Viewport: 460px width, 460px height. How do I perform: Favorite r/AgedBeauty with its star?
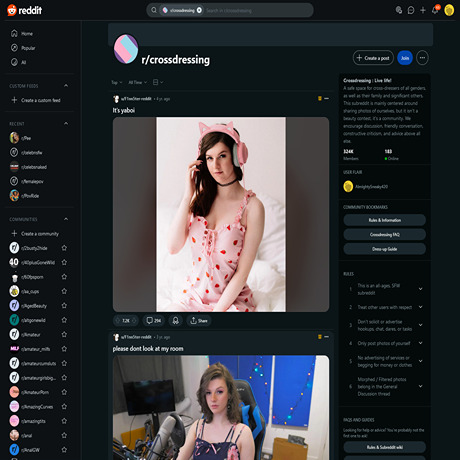click(64, 306)
